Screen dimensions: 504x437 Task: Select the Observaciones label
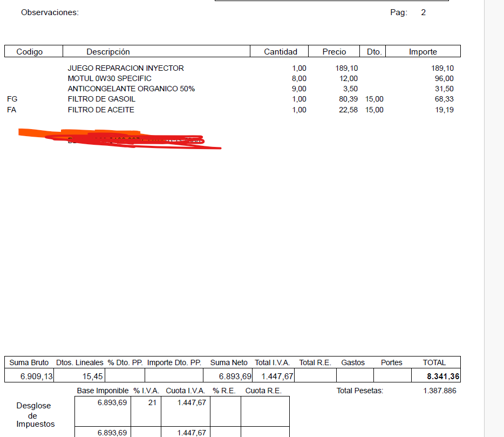click(50, 12)
